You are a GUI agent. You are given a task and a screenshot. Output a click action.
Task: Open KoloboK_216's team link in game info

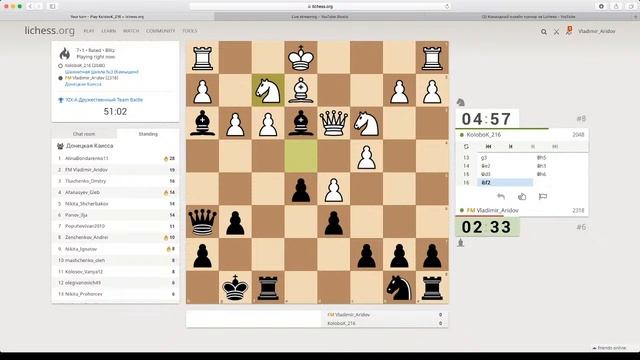pyautogui.click(x=102, y=72)
